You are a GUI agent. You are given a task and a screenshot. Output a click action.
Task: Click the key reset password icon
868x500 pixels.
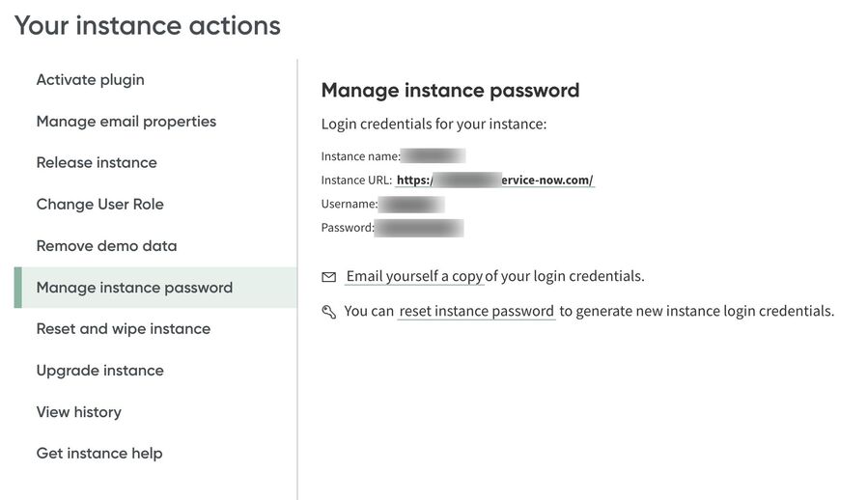329,312
